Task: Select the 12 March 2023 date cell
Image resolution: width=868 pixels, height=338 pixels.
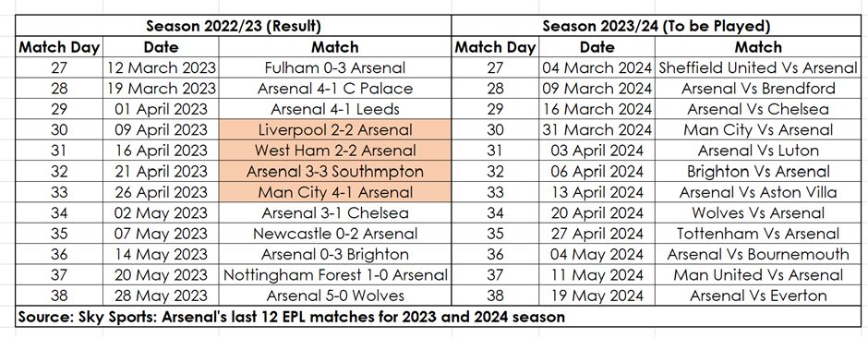Action: (161, 67)
